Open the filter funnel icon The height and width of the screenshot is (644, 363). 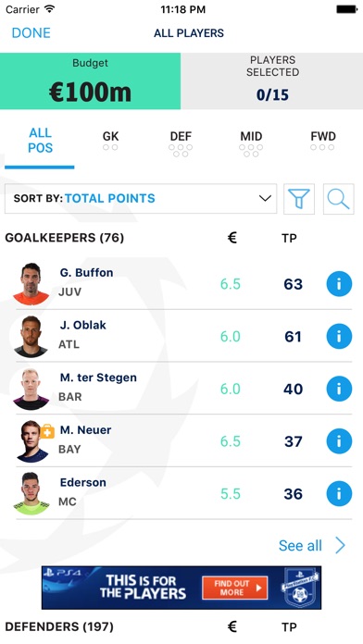[299, 199]
